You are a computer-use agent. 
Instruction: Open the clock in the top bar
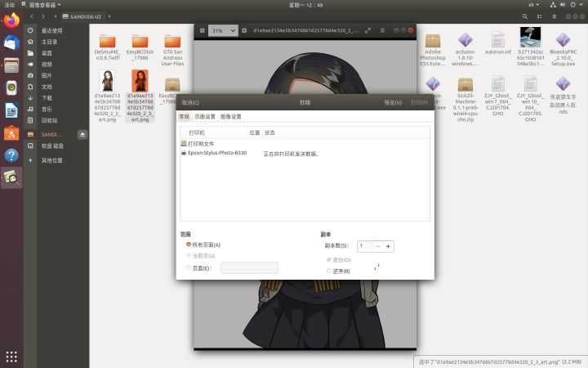click(x=305, y=5)
